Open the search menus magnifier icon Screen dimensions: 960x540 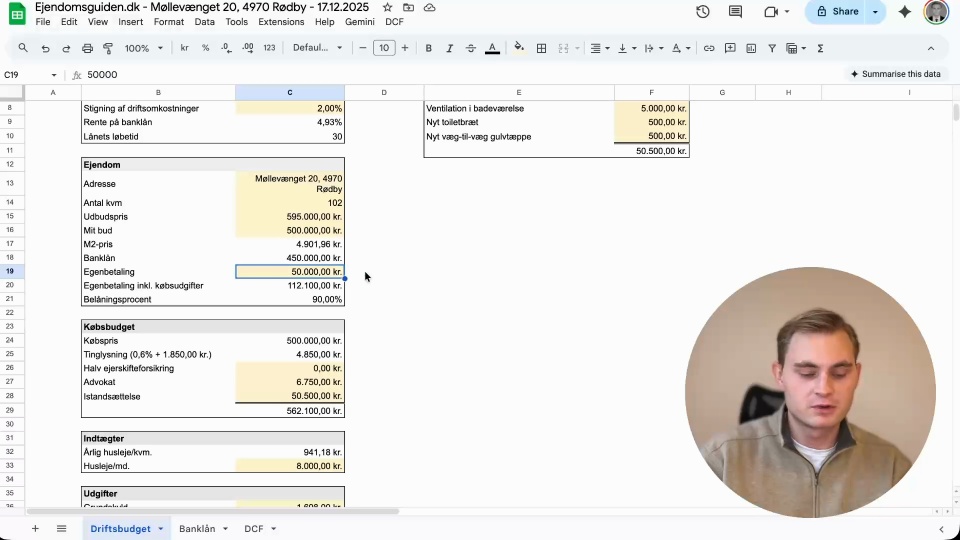tap(23, 48)
